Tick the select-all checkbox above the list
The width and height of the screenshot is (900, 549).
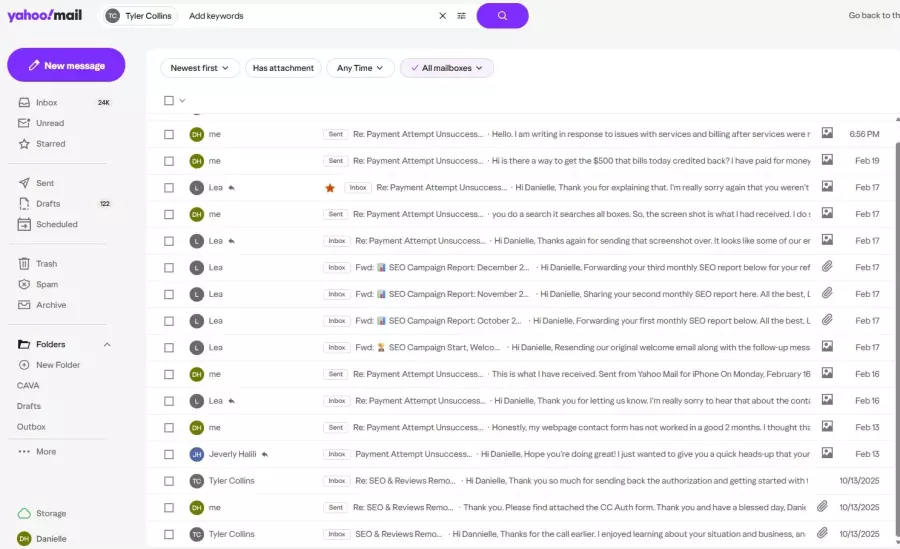tap(169, 100)
